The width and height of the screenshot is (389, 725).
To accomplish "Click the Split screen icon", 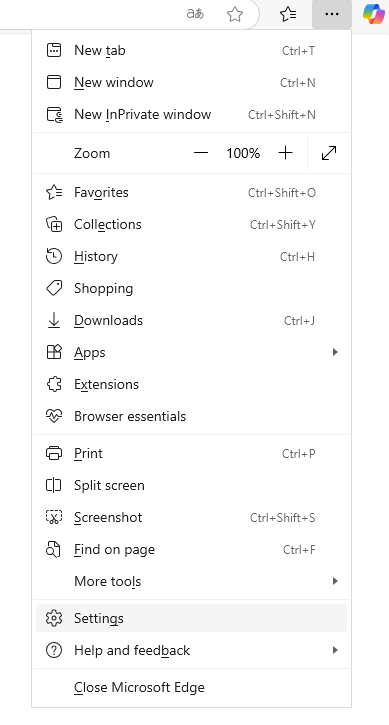I will point(54,485).
